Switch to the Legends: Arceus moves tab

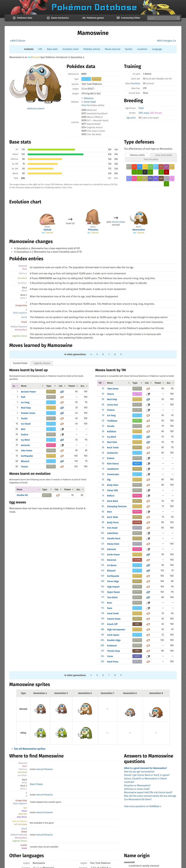click(x=42, y=363)
